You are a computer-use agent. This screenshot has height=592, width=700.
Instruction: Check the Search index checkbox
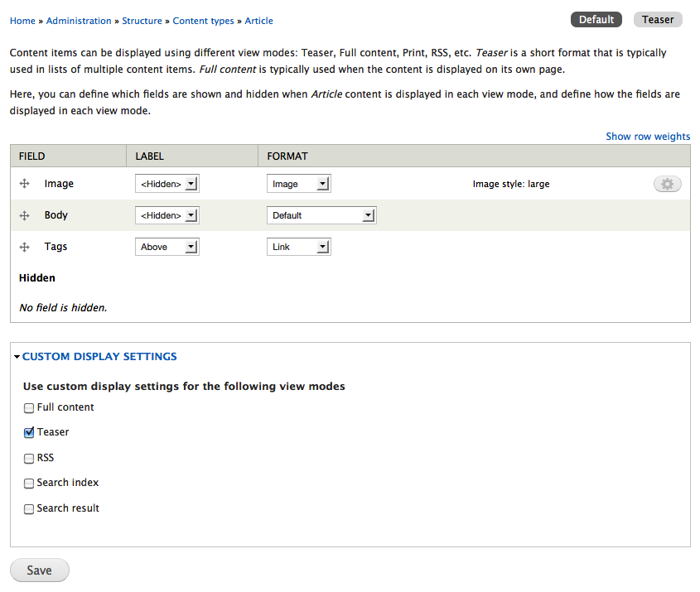pos(29,483)
